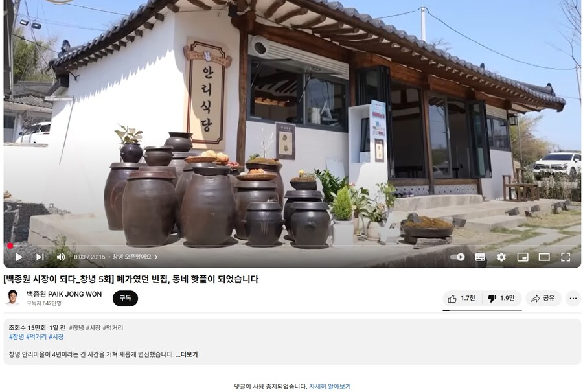Dislike the video with thumbs down
Image resolution: width=583 pixels, height=392 pixels.
click(502, 298)
